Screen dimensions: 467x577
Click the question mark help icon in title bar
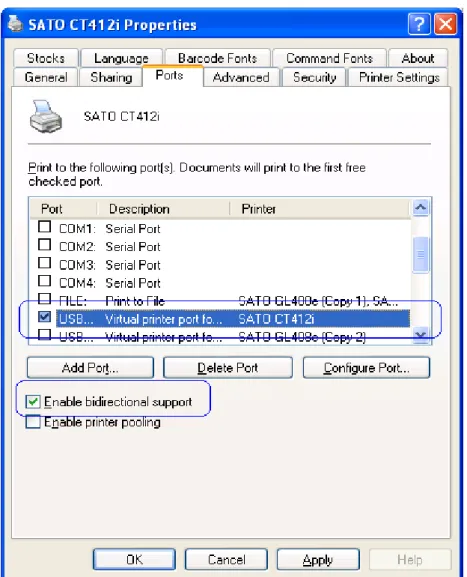419,24
